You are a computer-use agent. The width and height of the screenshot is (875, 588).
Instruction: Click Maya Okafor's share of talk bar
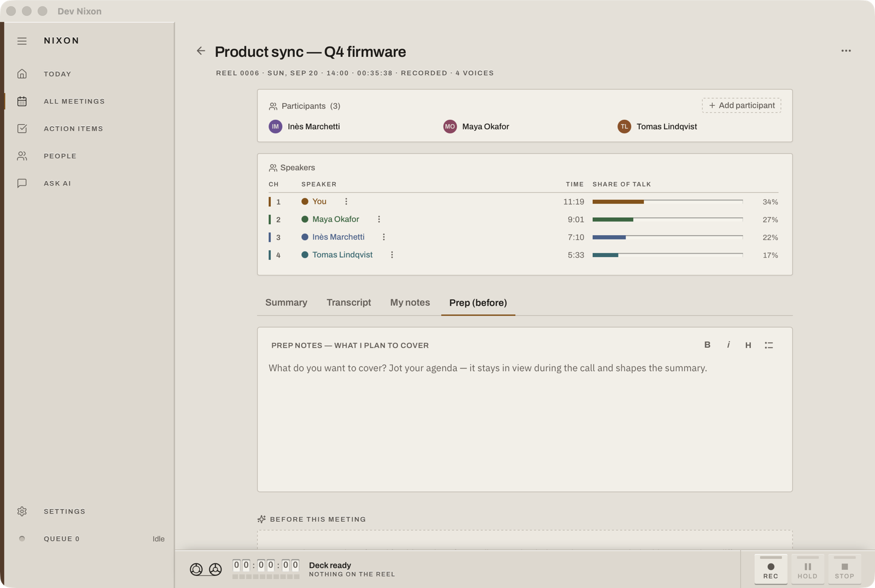pyautogui.click(x=668, y=219)
